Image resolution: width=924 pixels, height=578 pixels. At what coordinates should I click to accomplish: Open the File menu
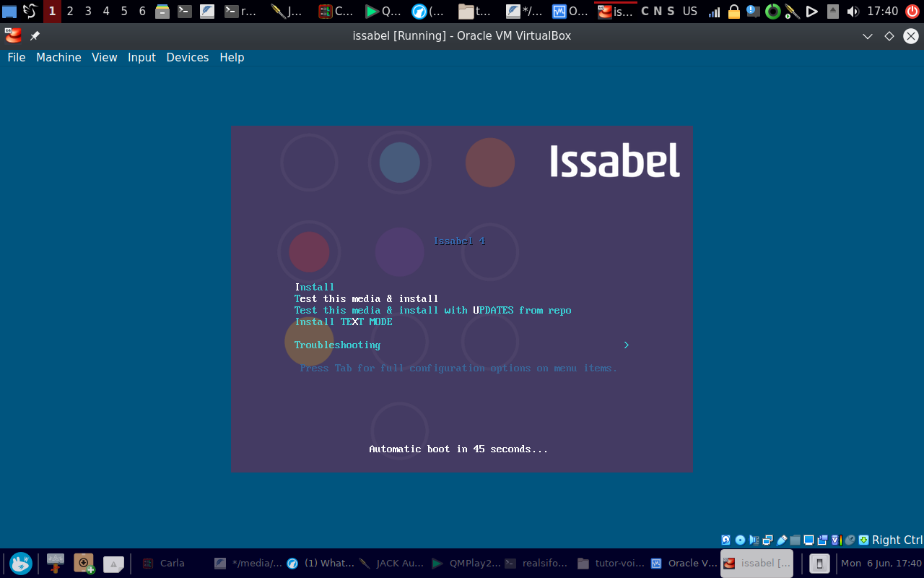(x=16, y=57)
